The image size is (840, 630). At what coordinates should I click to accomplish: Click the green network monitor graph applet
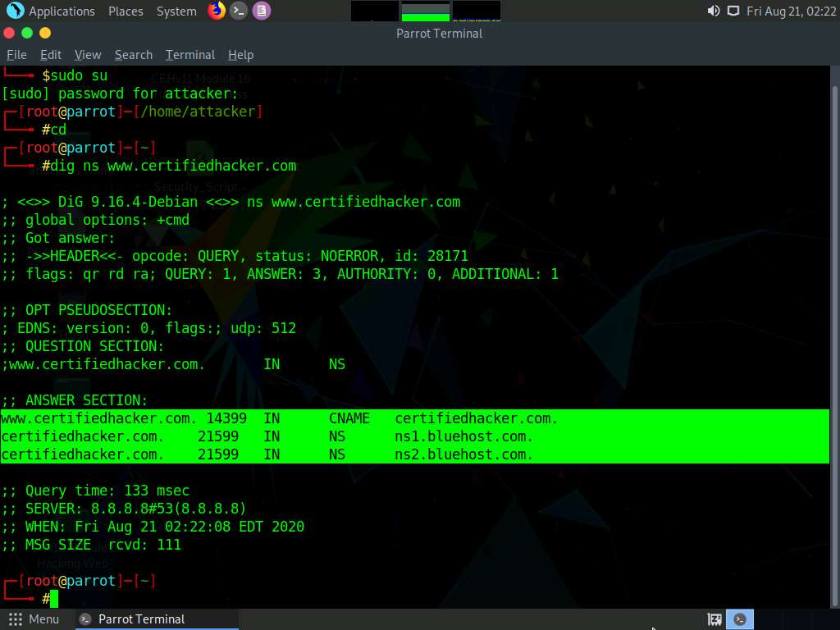click(426, 11)
